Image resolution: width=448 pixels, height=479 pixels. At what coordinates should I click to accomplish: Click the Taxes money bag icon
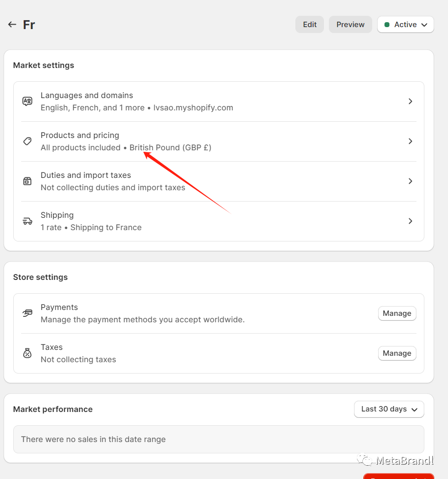tap(28, 353)
